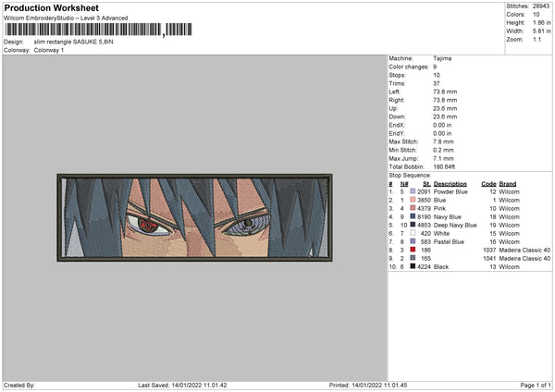Click the Up value 23.6 mm
555x392 pixels.
(x=445, y=108)
